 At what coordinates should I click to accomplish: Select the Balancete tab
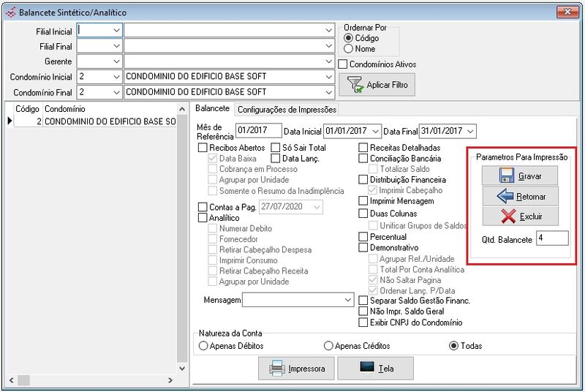click(x=213, y=109)
